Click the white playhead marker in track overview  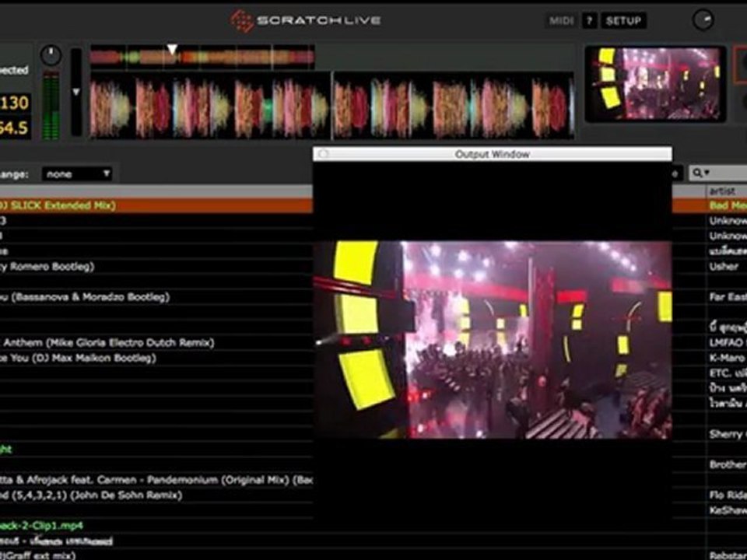[x=172, y=51]
